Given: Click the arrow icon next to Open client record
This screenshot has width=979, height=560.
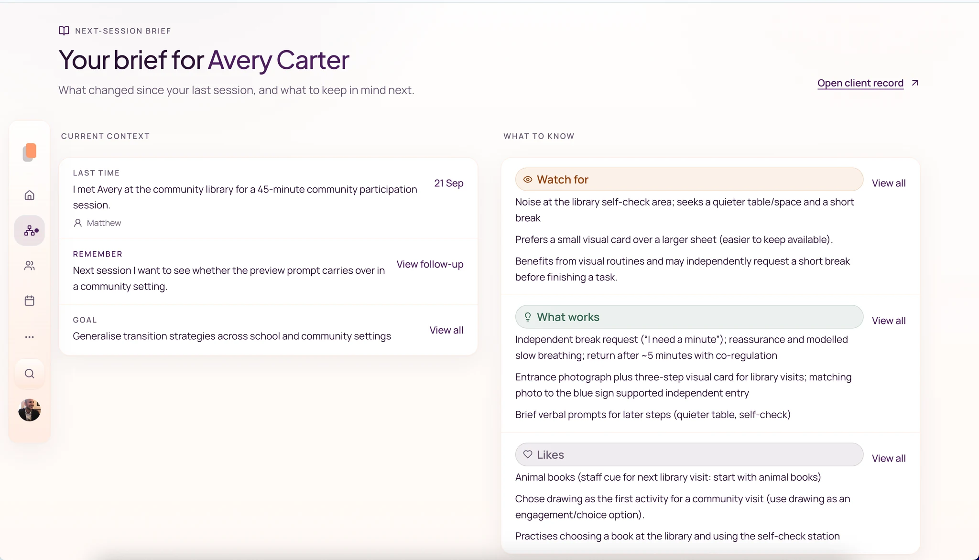Looking at the screenshot, I should pyautogui.click(x=915, y=83).
